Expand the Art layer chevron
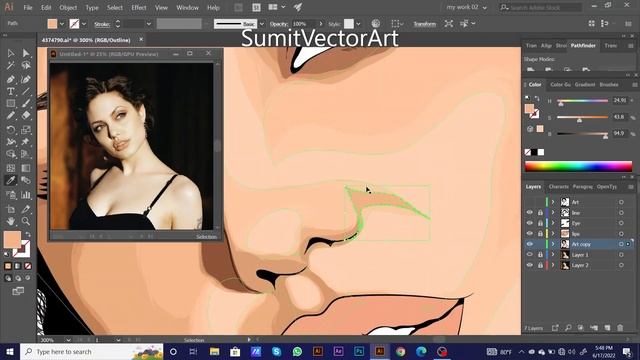This screenshot has height=360, width=640. coord(553,202)
